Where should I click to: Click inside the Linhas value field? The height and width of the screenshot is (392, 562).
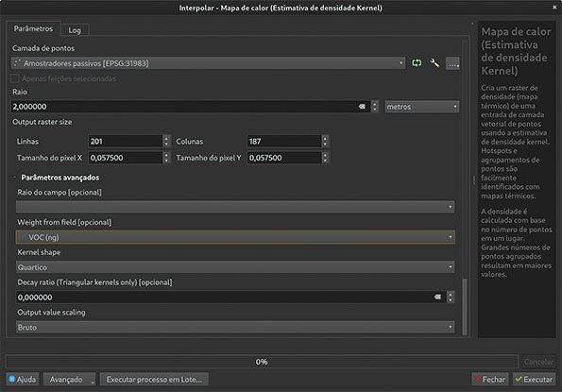[125, 141]
